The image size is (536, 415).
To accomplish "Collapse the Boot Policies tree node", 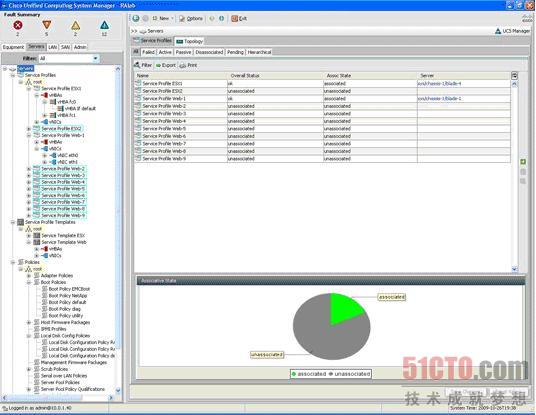I will pyautogui.click(x=29, y=282).
